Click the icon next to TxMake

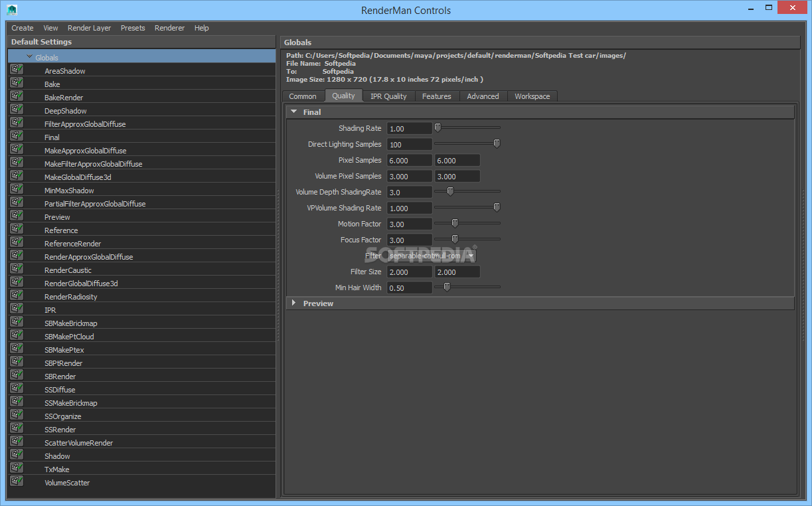(17, 468)
